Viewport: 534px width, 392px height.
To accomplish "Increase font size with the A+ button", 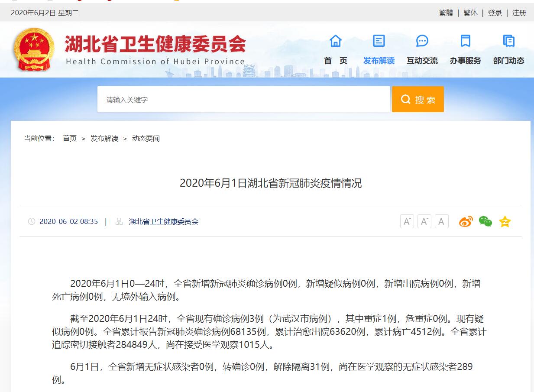I will pos(407,222).
